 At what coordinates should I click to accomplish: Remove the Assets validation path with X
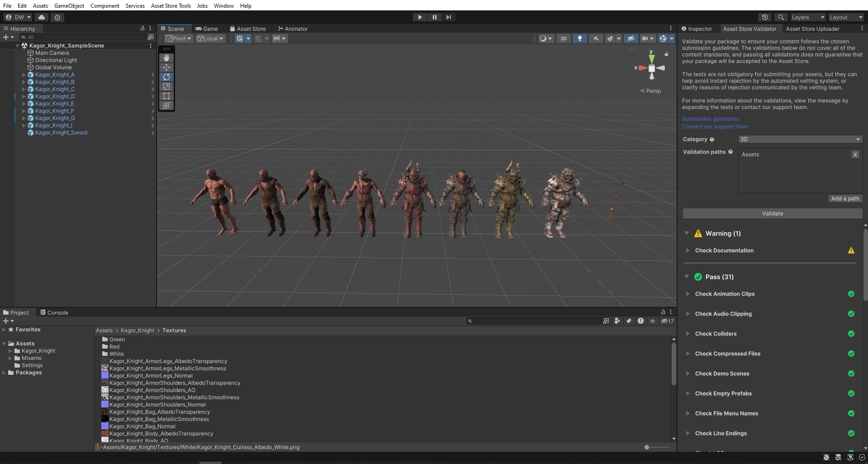point(855,154)
